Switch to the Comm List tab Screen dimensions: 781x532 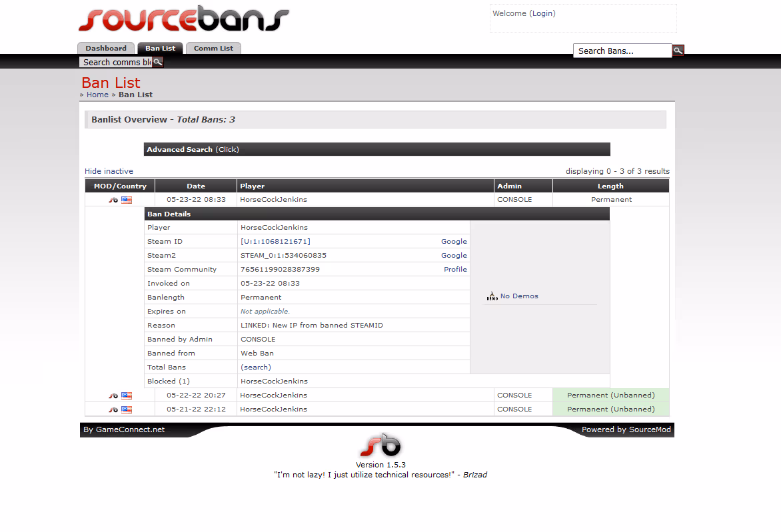coord(214,49)
